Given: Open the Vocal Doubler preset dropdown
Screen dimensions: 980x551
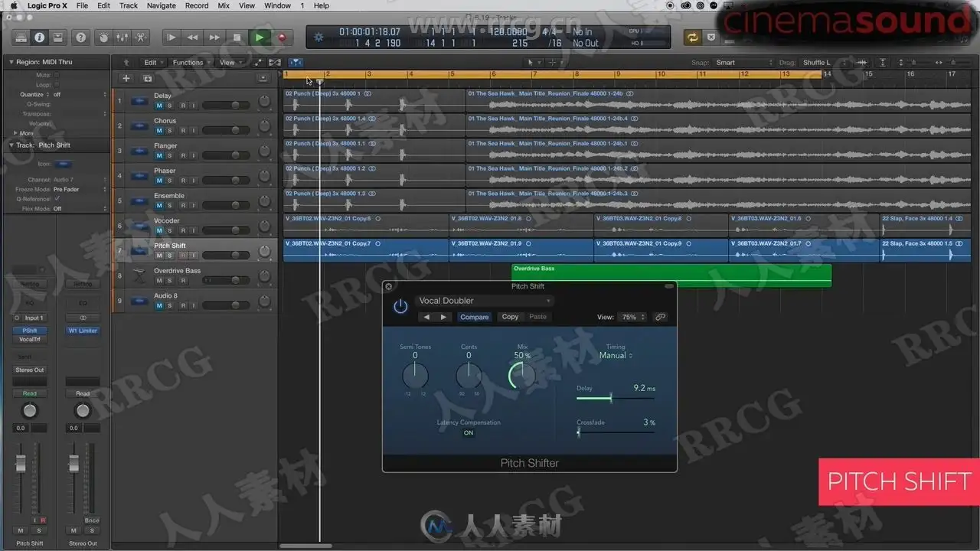Looking at the screenshot, I should (x=484, y=301).
